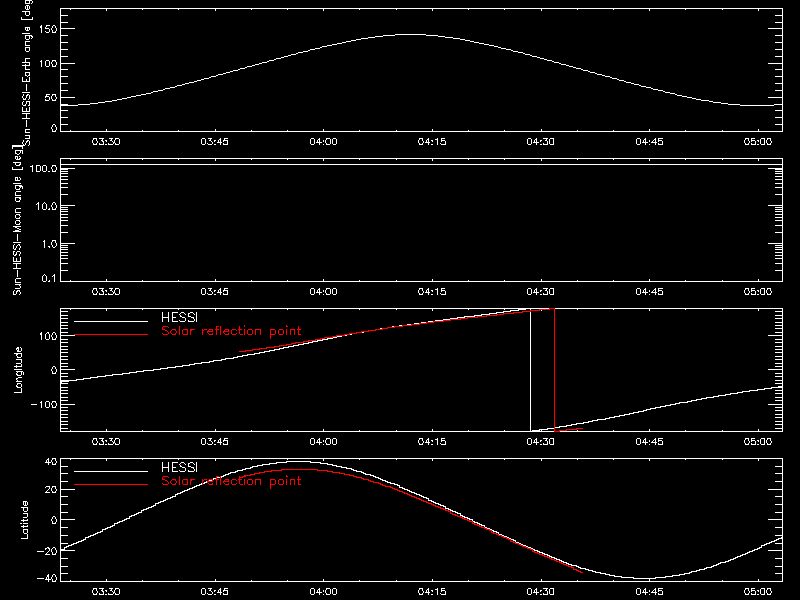Click the -100 tick label on Longitude plot
This screenshot has width=800, height=600.
point(44,404)
